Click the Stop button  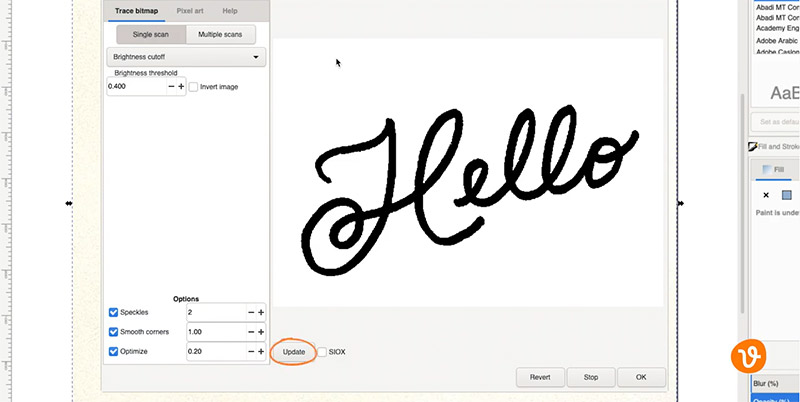tap(591, 378)
